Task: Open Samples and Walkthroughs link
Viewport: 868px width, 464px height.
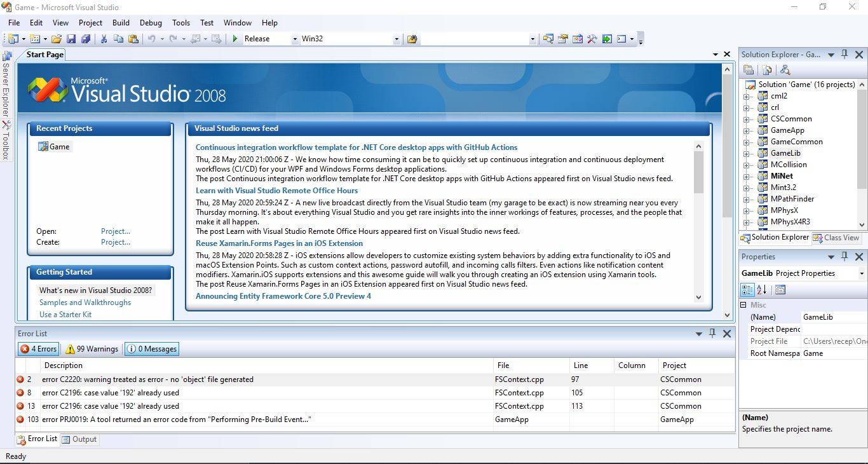Action: pyautogui.click(x=85, y=303)
